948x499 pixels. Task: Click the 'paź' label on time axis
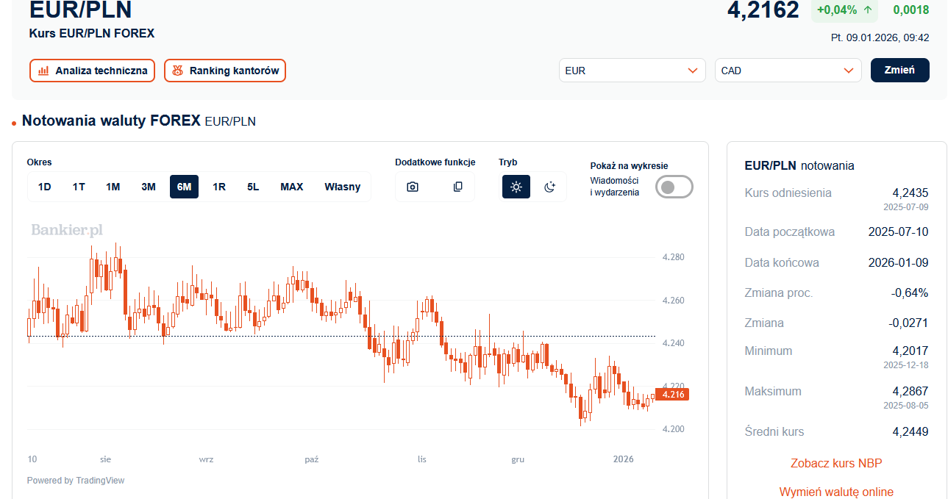(311, 459)
